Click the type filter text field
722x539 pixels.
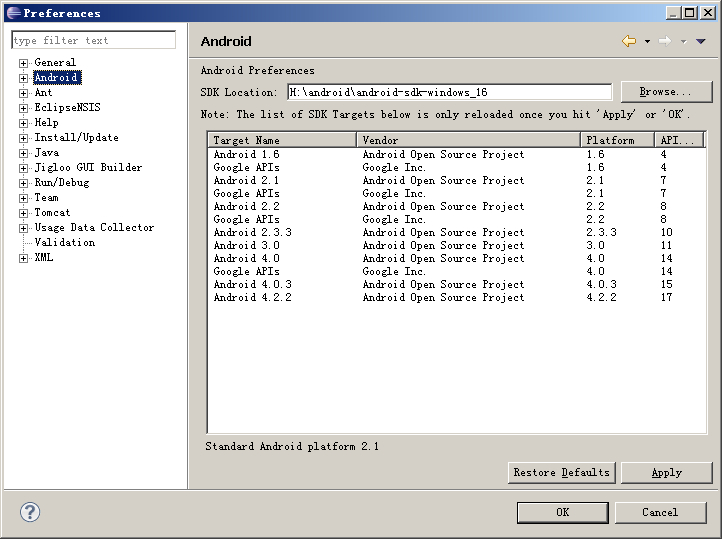point(93,40)
